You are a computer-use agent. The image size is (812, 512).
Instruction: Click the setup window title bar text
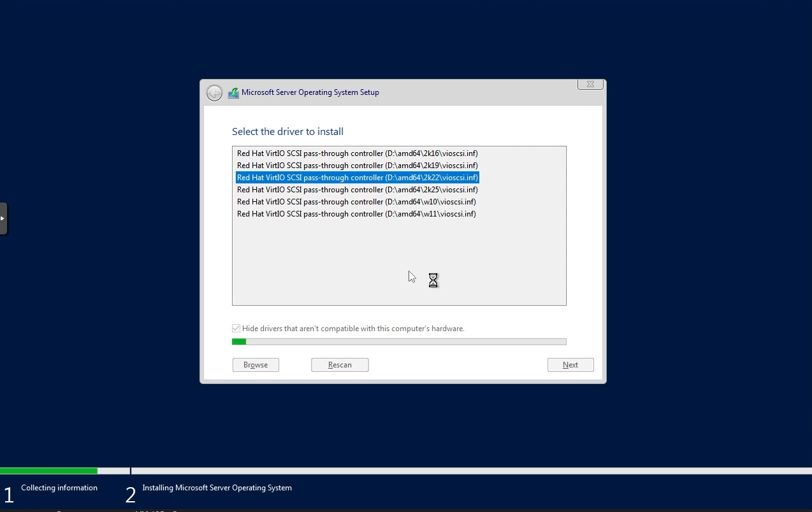[x=310, y=92]
